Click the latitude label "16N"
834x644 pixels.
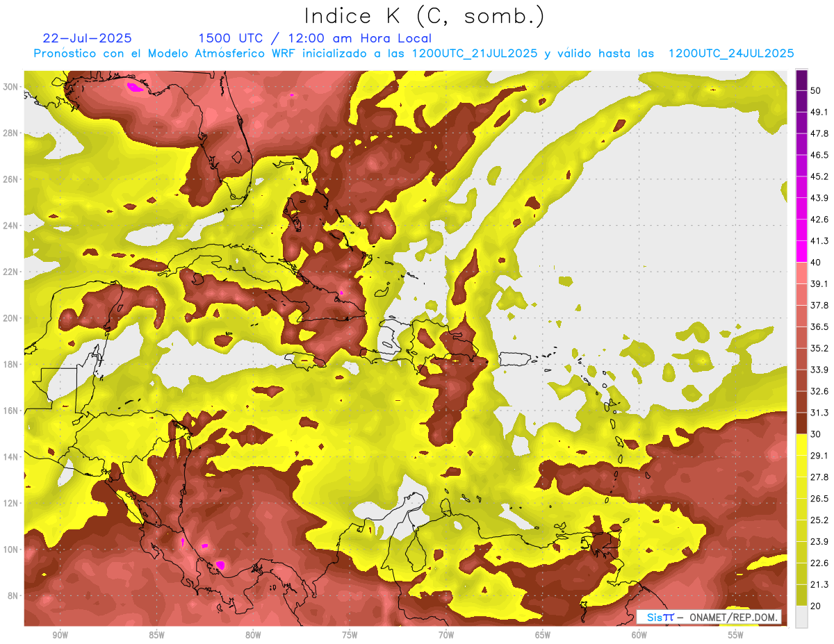pos(10,411)
